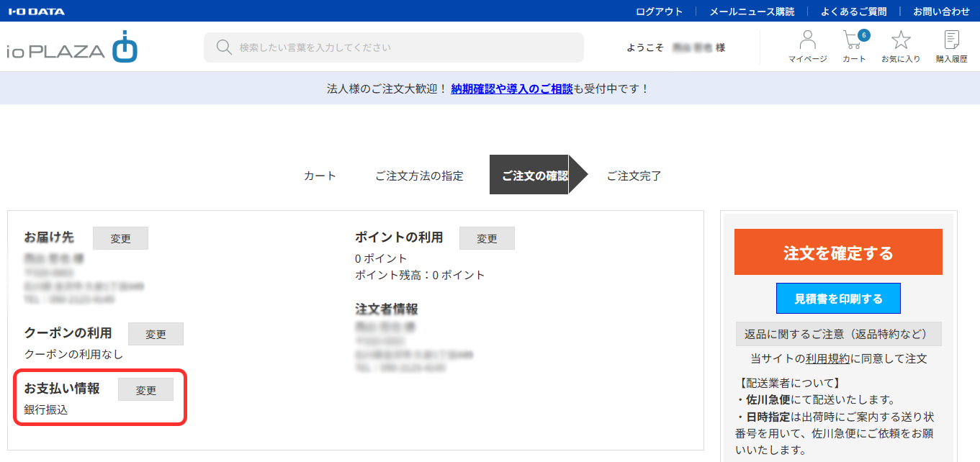Open お問い合わせ page
This screenshot has height=462, width=980.
coord(941,12)
